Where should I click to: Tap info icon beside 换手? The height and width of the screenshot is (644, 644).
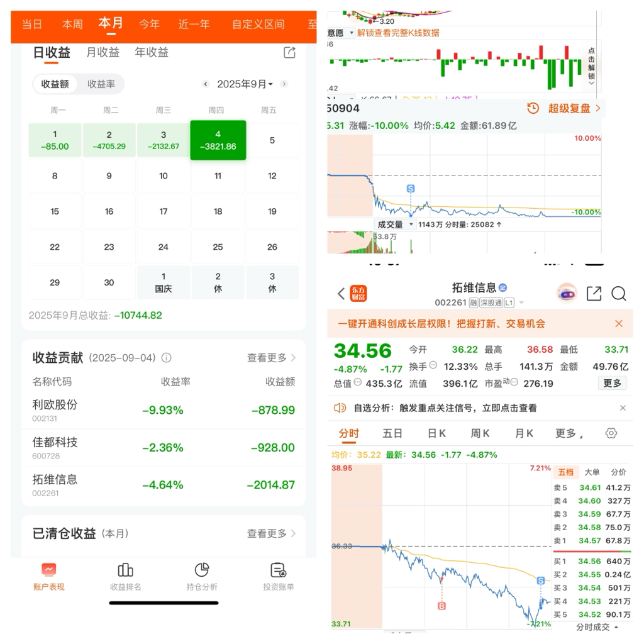[433, 365]
